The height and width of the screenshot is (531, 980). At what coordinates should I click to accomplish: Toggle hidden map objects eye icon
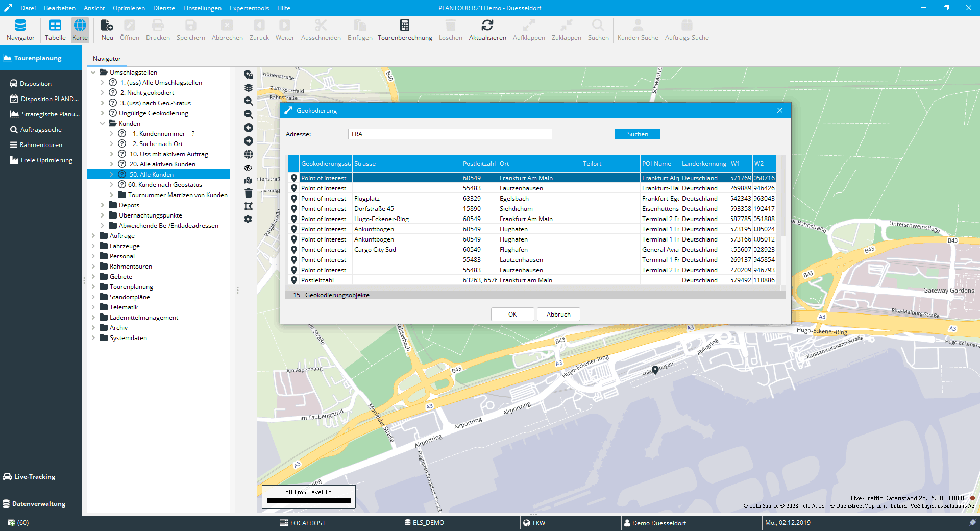pyautogui.click(x=249, y=167)
